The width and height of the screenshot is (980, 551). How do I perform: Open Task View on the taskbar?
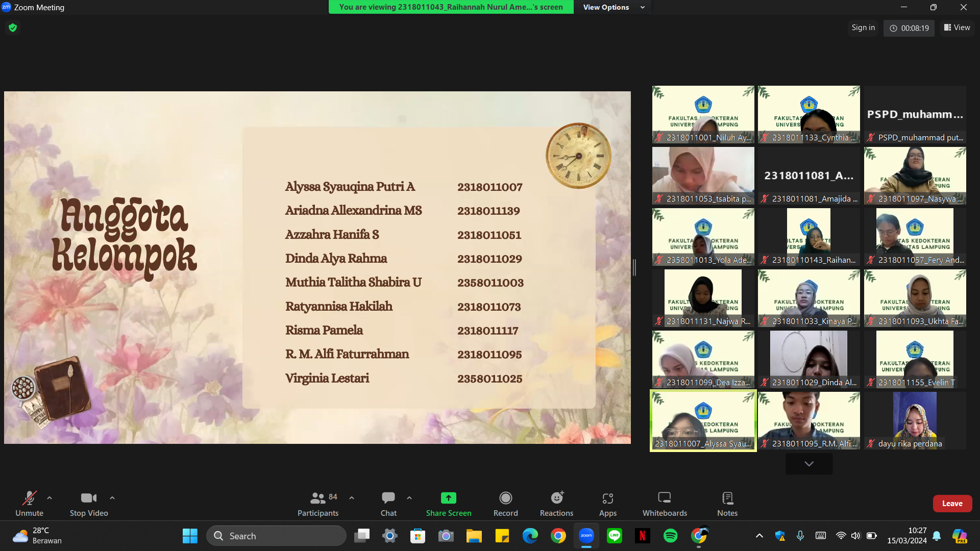[362, 536]
